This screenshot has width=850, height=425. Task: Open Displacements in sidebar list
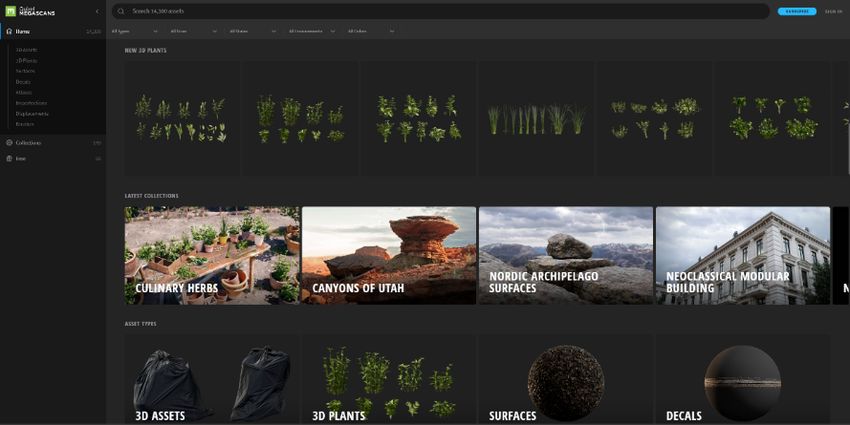(32, 114)
